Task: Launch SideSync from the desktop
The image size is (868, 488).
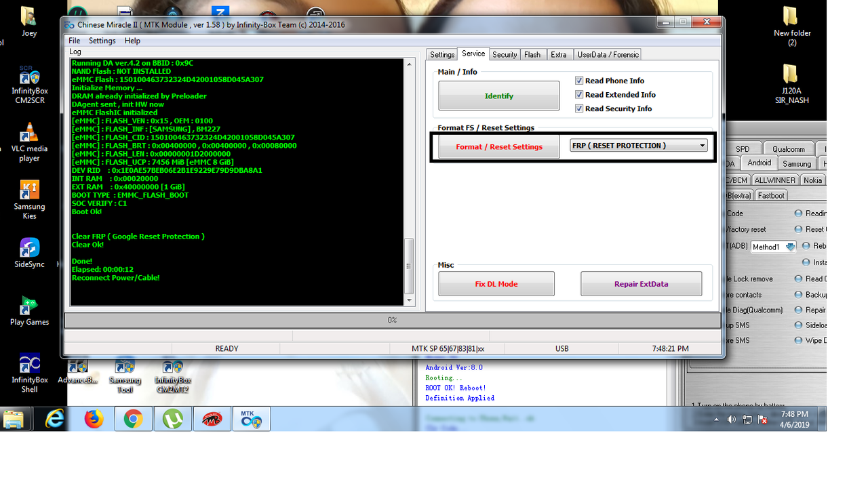Action: [x=29, y=252]
